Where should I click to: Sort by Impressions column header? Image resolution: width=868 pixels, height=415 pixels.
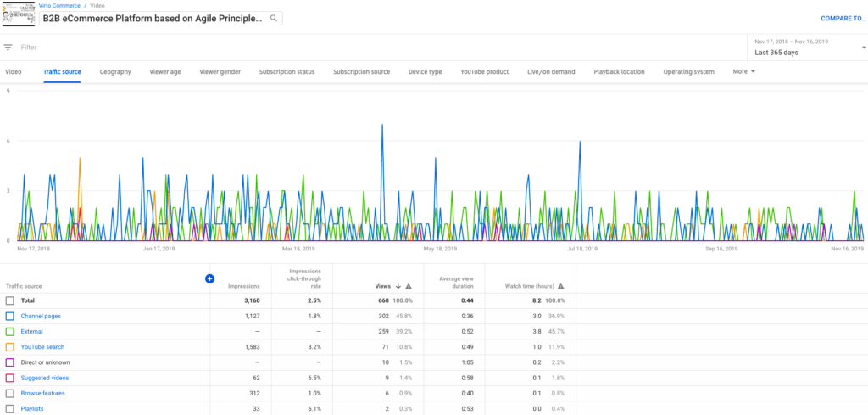pos(244,287)
